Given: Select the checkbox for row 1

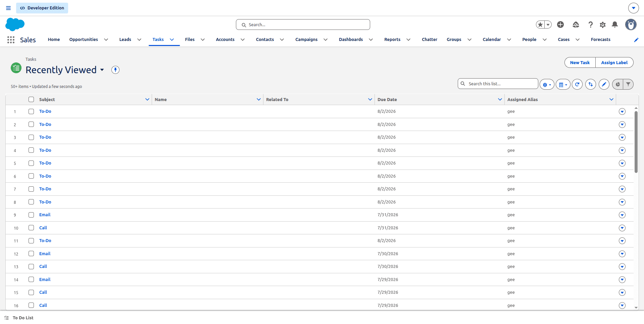Looking at the screenshot, I should (31, 111).
